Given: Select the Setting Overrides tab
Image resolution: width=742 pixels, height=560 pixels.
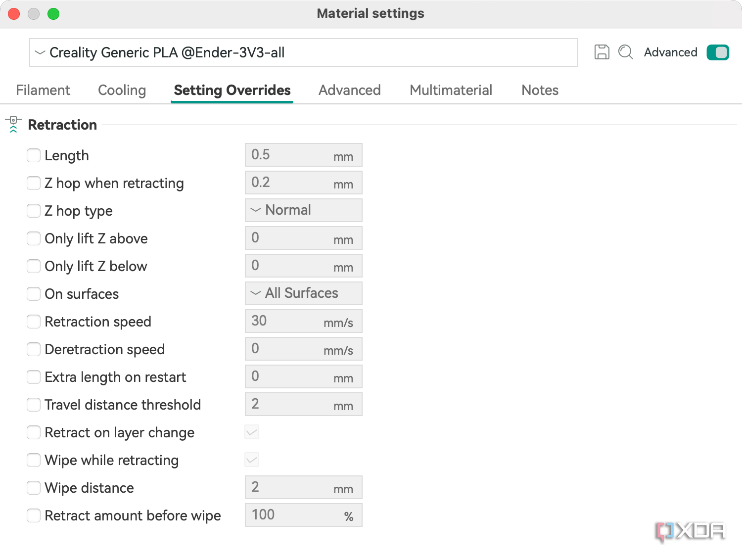Looking at the screenshot, I should (232, 90).
